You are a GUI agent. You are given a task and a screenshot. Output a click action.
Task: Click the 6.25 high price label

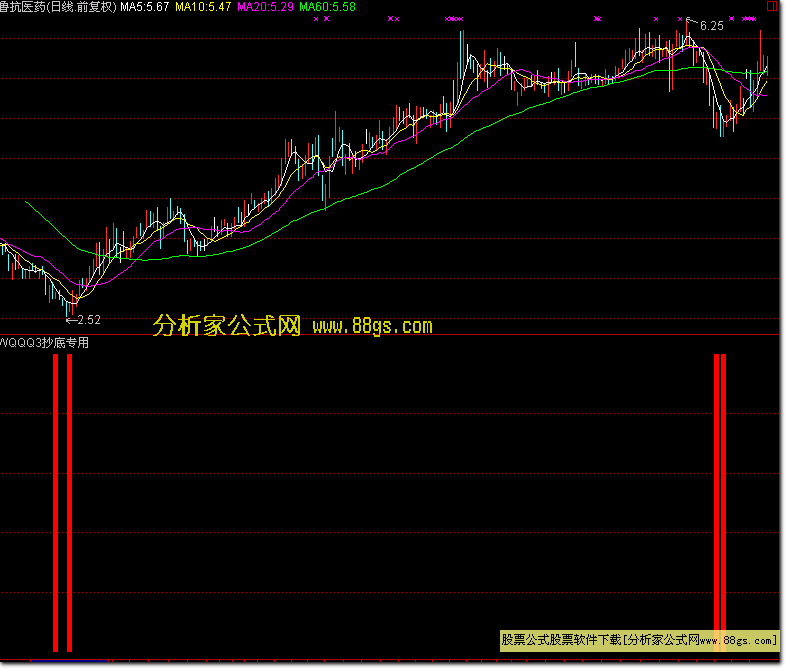point(712,26)
